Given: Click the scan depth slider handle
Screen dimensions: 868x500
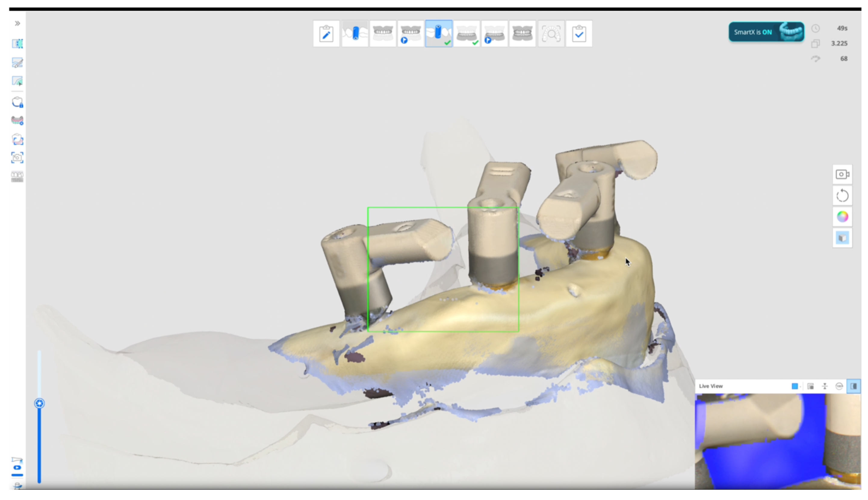Looking at the screenshot, I should pyautogui.click(x=39, y=403).
